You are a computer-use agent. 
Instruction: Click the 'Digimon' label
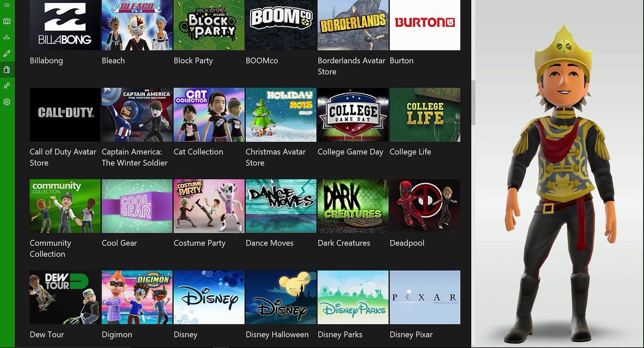pos(117,334)
